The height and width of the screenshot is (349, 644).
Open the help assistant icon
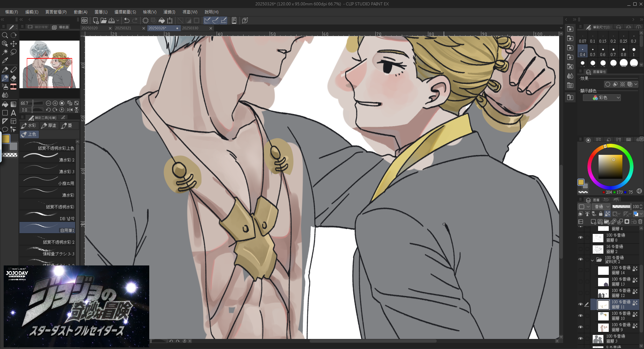(245, 20)
